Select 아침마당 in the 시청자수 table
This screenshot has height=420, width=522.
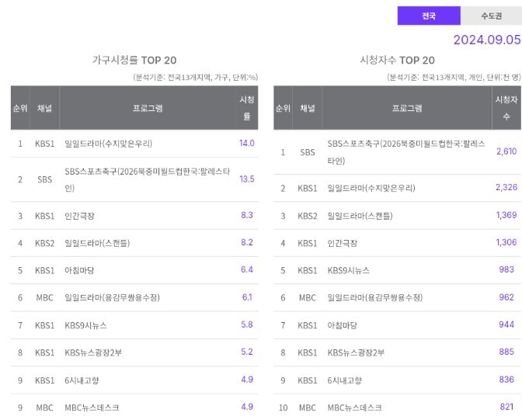343,324
